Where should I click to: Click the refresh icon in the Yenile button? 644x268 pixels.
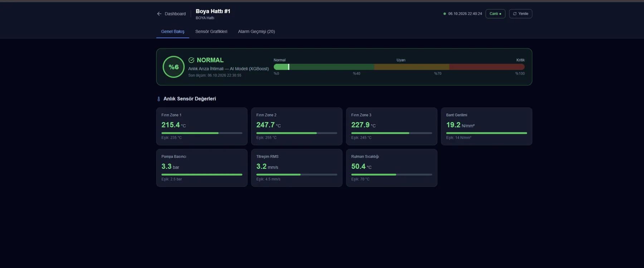(x=515, y=14)
